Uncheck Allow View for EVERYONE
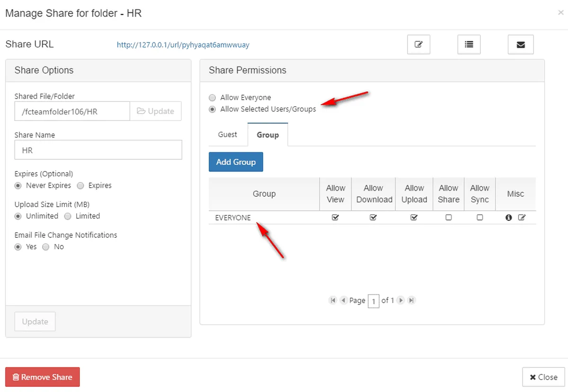The height and width of the screenshot is (392, 568). point(336,218)
